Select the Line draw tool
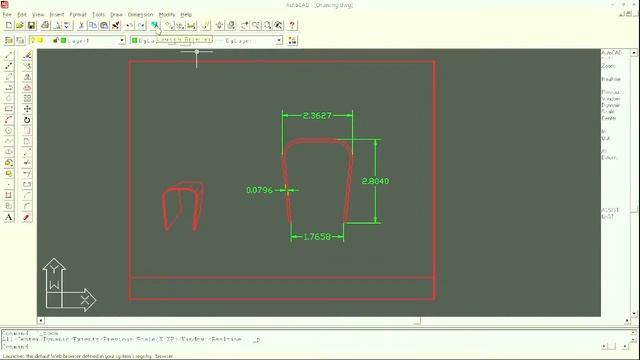 [x=9, y=55]
